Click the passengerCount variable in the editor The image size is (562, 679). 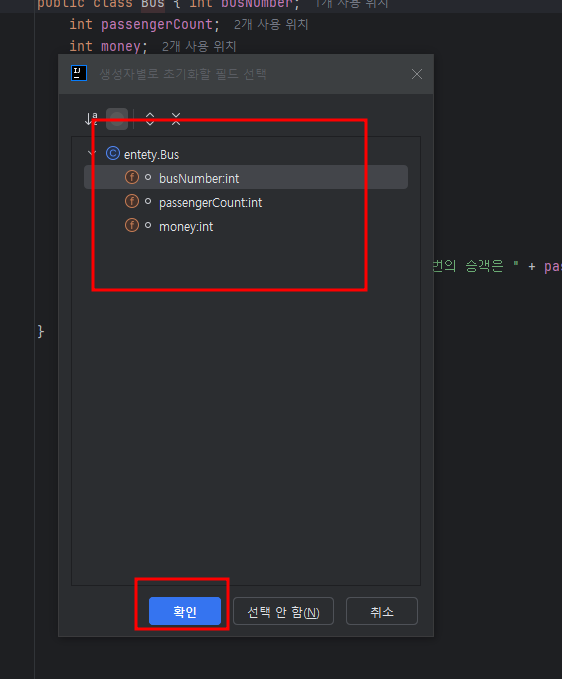point(157,24)
